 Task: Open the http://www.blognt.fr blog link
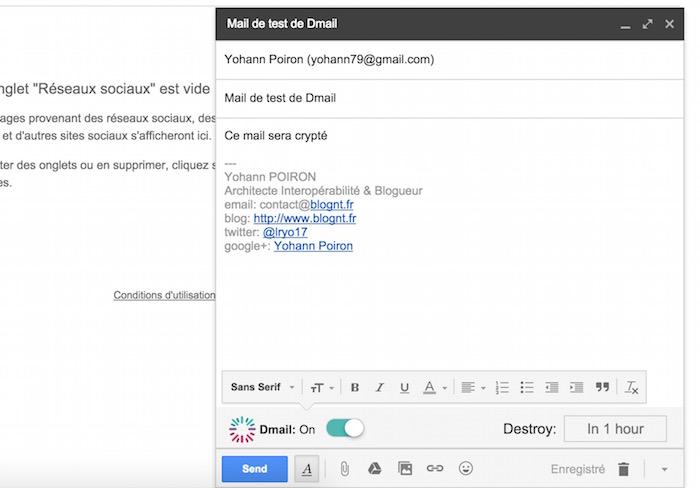tap(304, 218)
